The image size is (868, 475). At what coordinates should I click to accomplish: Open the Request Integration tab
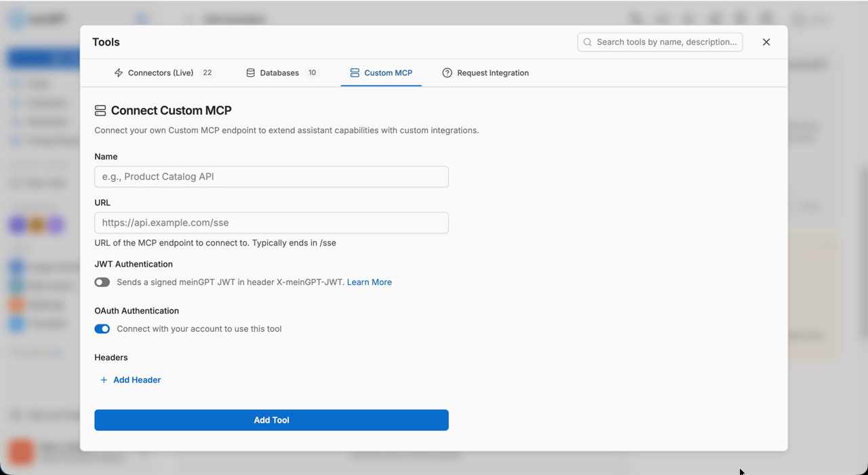tap(486, 73)
